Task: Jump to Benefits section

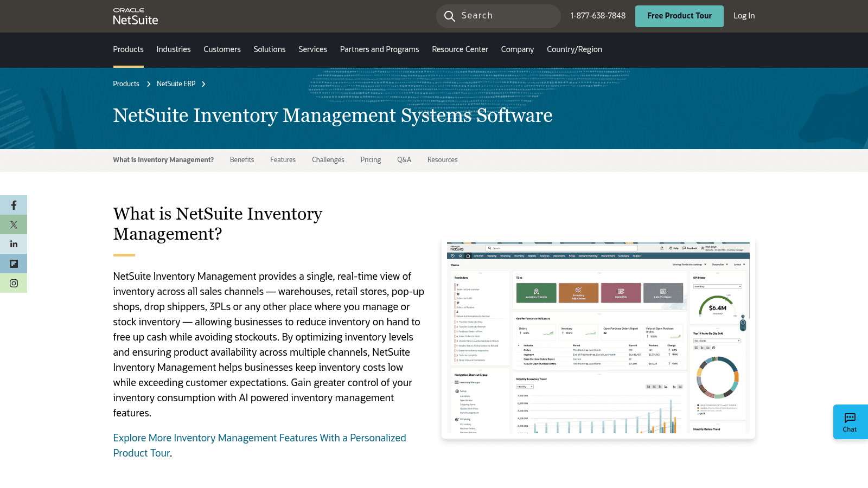Action: [x=242, y=160]
